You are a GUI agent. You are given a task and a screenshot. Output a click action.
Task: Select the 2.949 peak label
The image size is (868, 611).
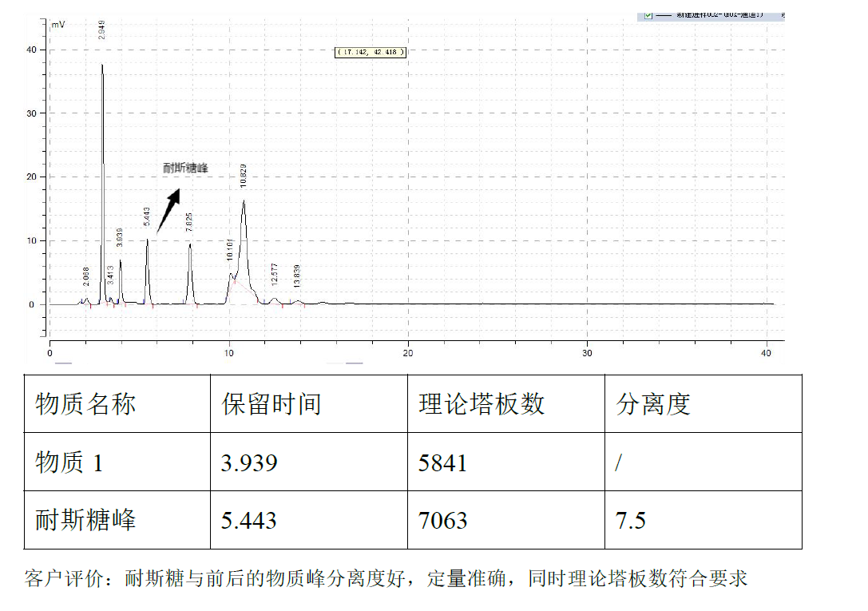click(x=102, y=30)
